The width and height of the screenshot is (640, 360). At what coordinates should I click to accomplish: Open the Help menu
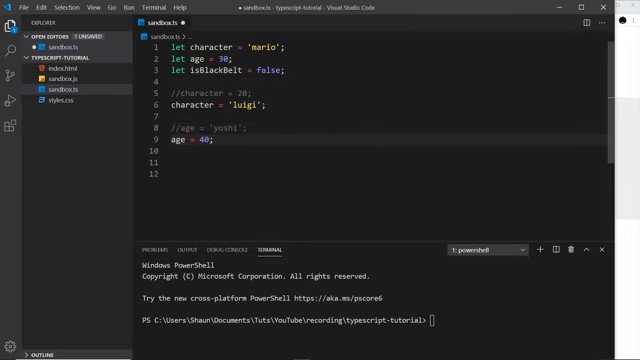point(180,7)
